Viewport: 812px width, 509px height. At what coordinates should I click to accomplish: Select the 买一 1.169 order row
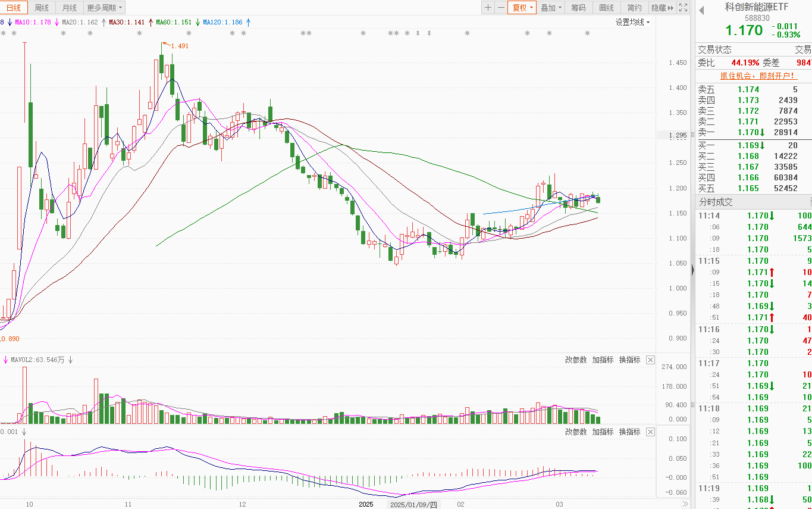754,145
